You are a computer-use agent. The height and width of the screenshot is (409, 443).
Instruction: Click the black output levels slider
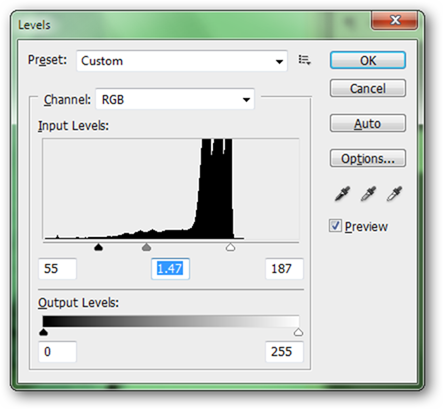(x=43, y=332)
